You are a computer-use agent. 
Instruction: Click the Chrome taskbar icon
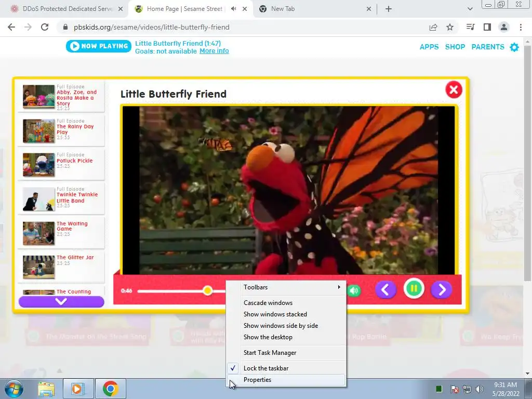click(111, 389)
